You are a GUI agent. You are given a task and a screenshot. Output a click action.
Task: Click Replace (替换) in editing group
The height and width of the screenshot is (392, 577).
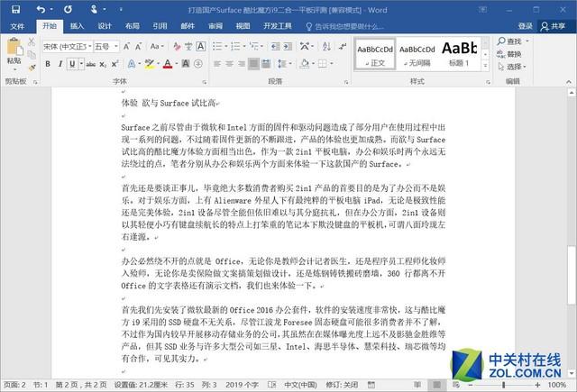(509, 54)
